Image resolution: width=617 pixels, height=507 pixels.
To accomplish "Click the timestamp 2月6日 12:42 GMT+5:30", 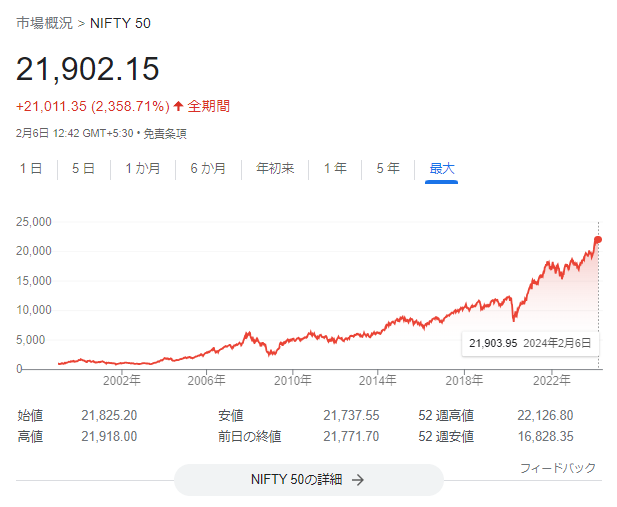I will coord(75,134).
